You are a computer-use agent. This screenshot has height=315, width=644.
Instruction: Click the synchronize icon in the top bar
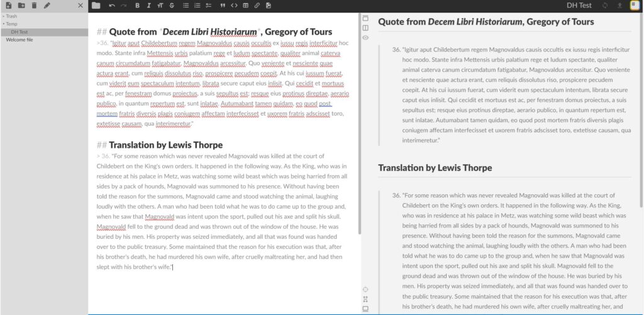point(605,5)
